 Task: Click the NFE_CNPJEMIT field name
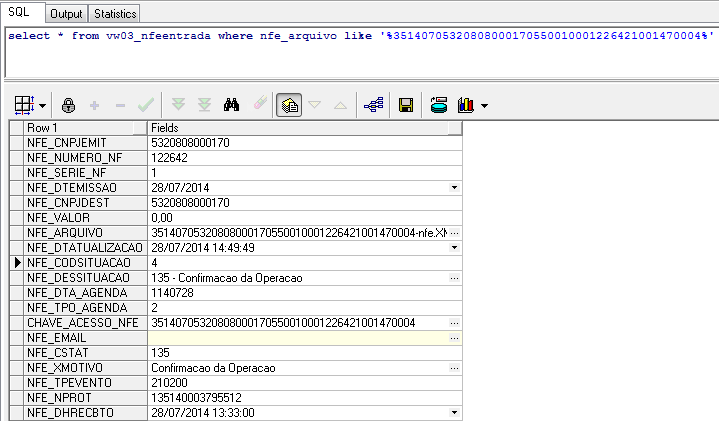click(x=66, y=143)
